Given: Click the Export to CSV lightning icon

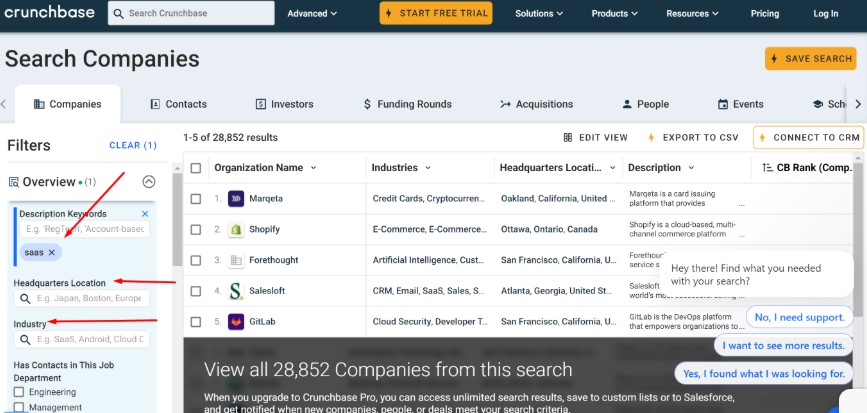Looking at the screenshot, I should point(651,138).
